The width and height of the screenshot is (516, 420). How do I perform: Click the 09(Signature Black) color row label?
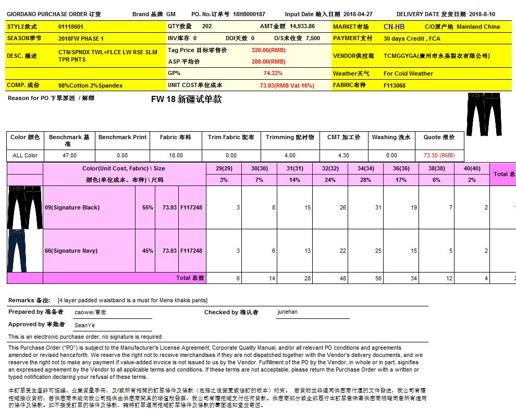click(x=72, y=207)
